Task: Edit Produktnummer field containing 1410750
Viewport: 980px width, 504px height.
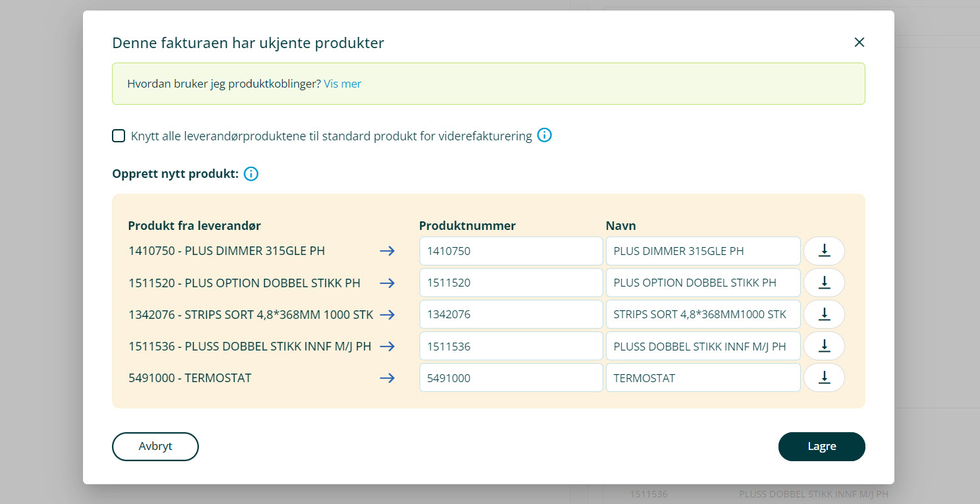Action: [x=510, y=251]
